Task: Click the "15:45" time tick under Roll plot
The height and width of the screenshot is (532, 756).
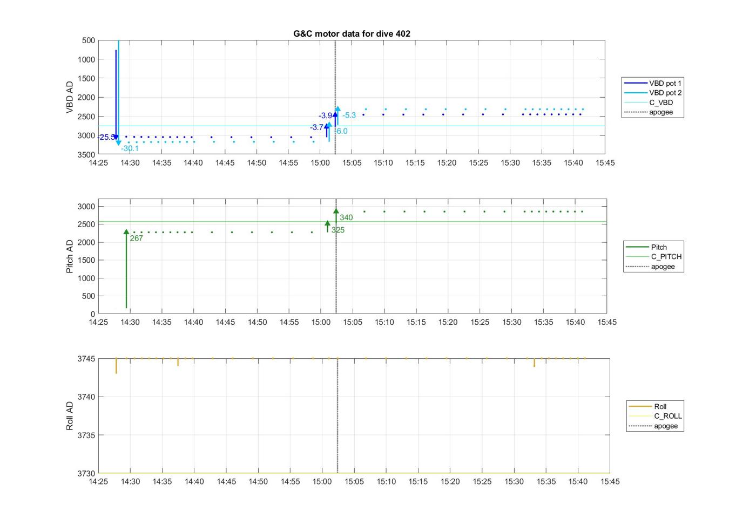Action: 610,482
